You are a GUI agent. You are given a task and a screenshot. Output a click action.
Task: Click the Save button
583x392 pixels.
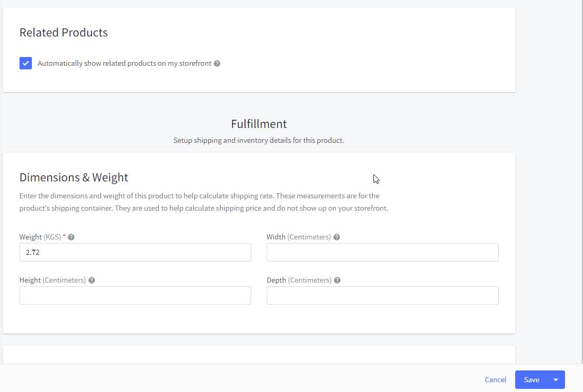[x=531, y=380]
